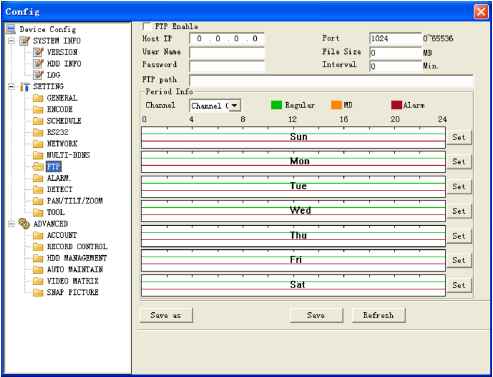Screen dimensions: 493x377
Task: Click the HDD INFO item icon
Action: 38,63
